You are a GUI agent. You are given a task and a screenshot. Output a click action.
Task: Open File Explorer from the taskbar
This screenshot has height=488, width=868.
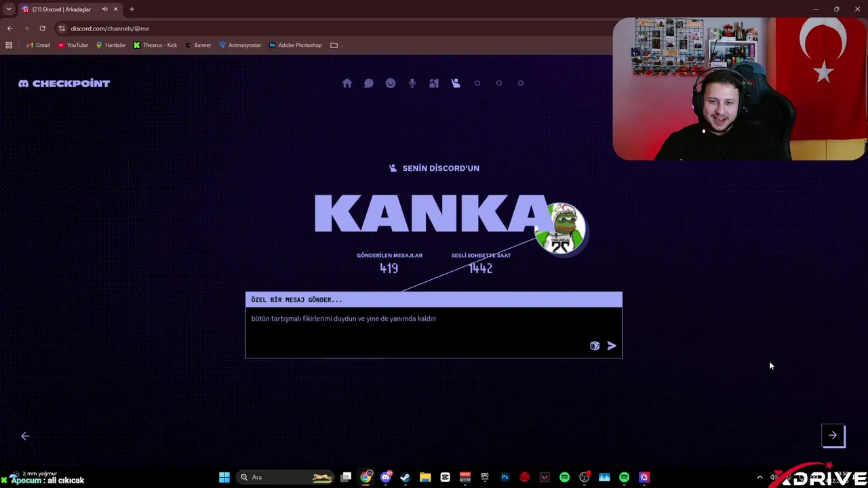pos(425,477)
